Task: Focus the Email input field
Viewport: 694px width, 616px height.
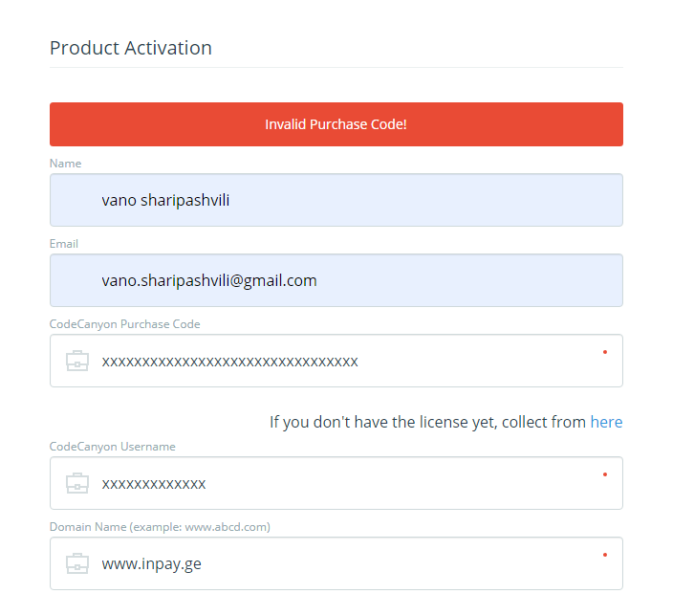Action: point(336,281)
